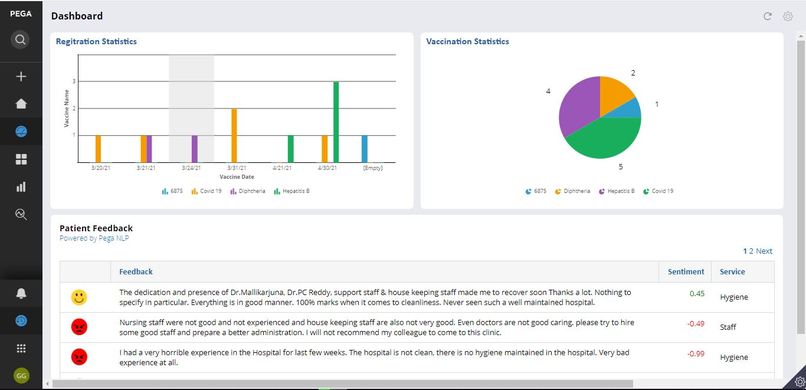Image resolution: width=806 pixels, height=390 pixels.
Task: Go to page 2 of feedback
Action: click(751, 251)
